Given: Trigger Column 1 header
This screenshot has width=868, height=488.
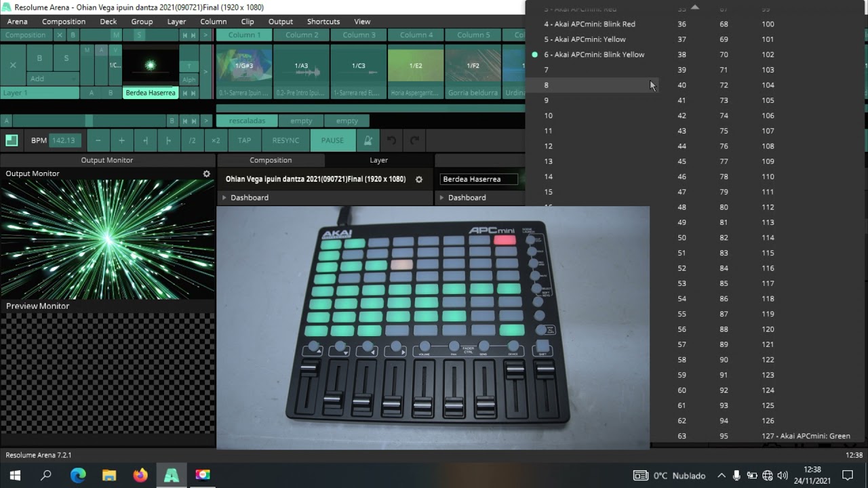Looking at the screenshot, I should (244, 35).
